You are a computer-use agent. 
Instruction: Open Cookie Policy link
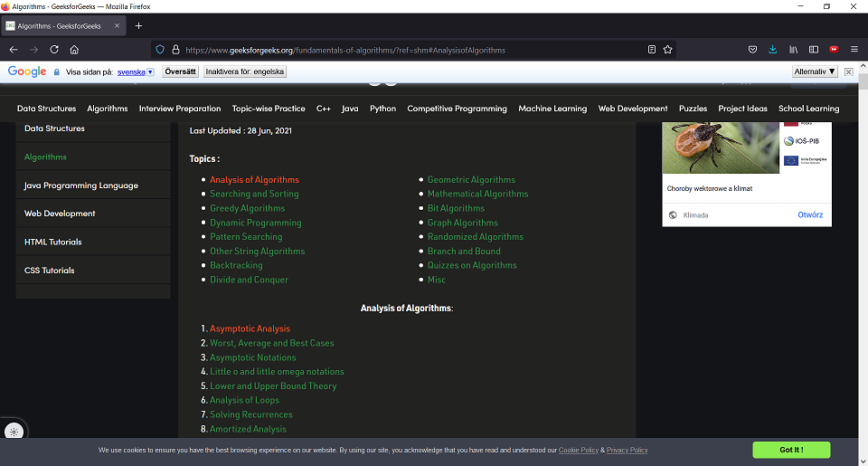point(578,450)
